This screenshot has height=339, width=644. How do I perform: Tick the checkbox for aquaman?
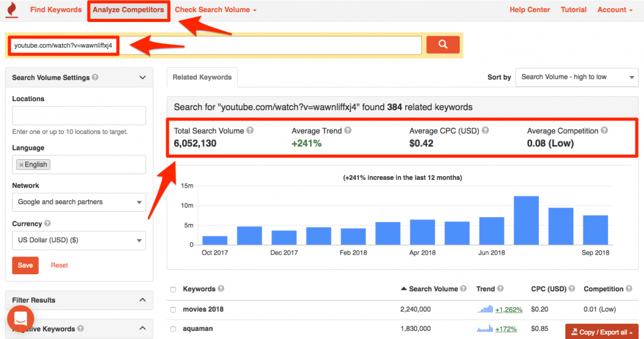[174, 329]
